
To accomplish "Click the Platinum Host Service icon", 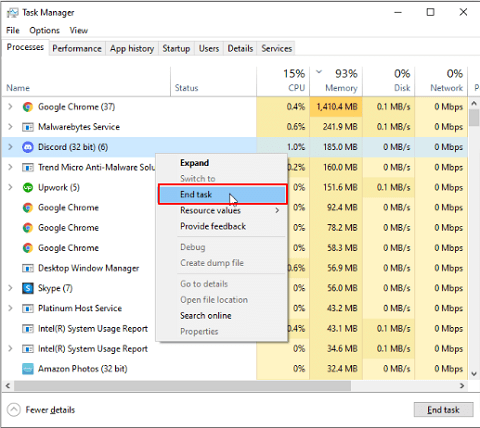I will 28,308.
